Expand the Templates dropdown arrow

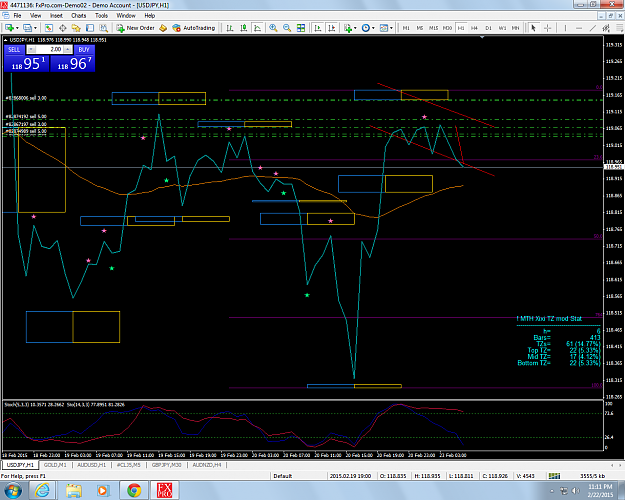[x=391, y=28]
